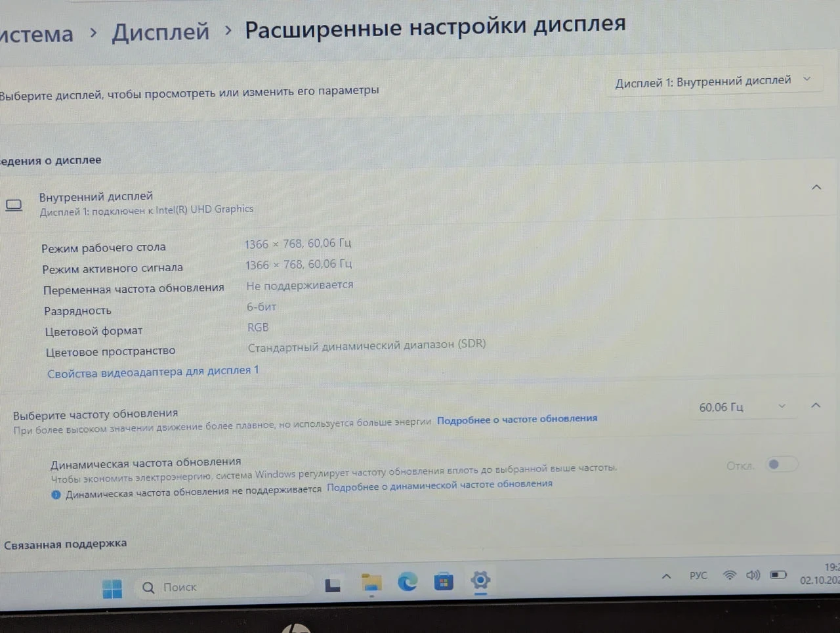This screenshot has height=633, width=840.
Task: Open the Wi-Fi network tray icon
Action: coord(729,575)
